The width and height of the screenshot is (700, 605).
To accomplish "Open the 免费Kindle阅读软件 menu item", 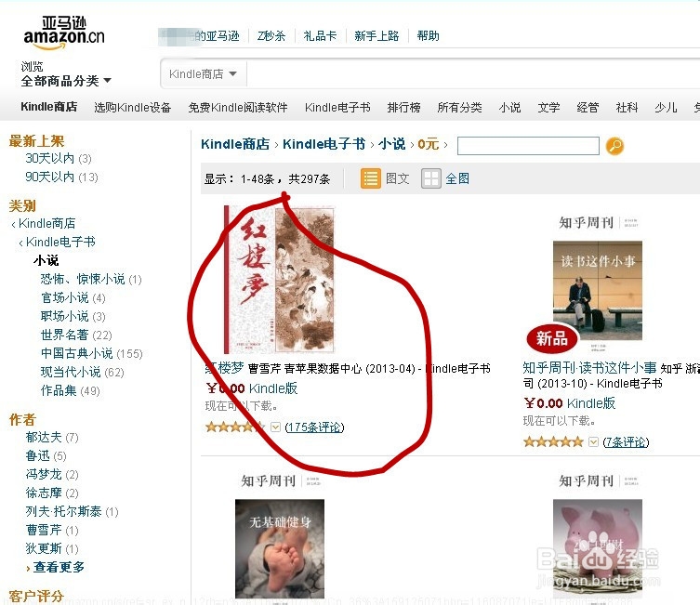I will coord(238,108).
